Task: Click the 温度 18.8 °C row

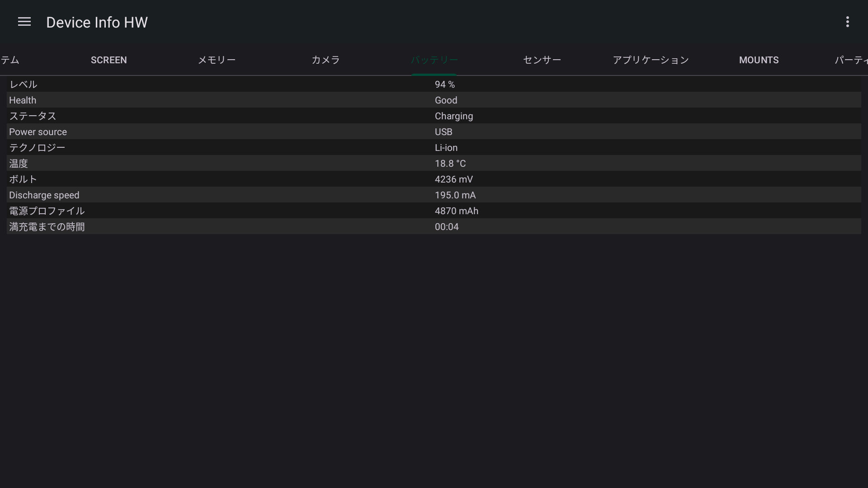Action: (x=434, y=164)
